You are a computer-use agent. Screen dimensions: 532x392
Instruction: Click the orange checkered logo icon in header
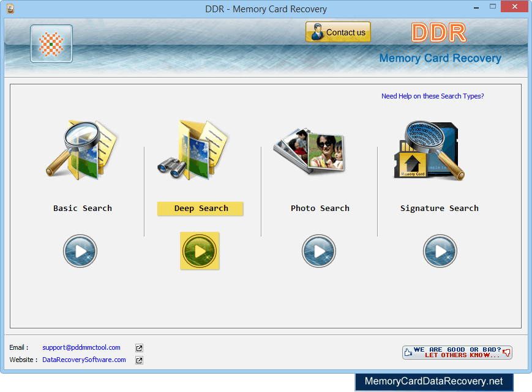(x=51, y=43)
